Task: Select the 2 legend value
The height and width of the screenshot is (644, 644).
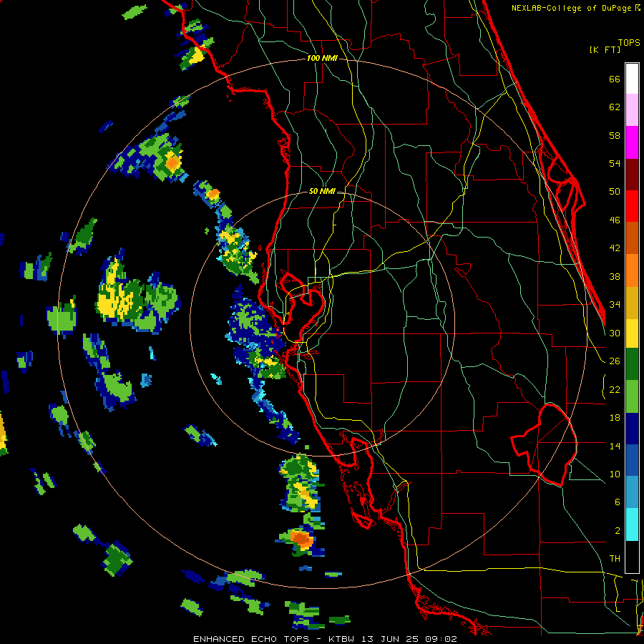Action: pos(618,531)
